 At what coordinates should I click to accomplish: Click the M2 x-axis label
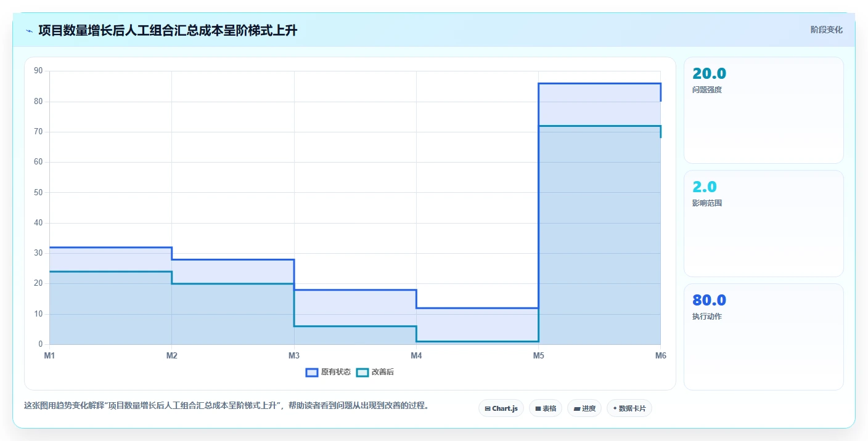click(172, 355)
